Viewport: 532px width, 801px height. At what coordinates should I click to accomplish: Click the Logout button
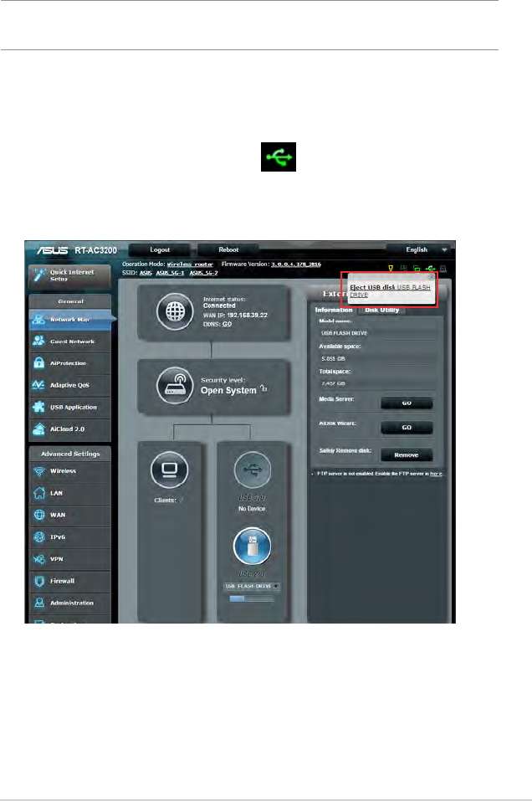tap(159, 249)
